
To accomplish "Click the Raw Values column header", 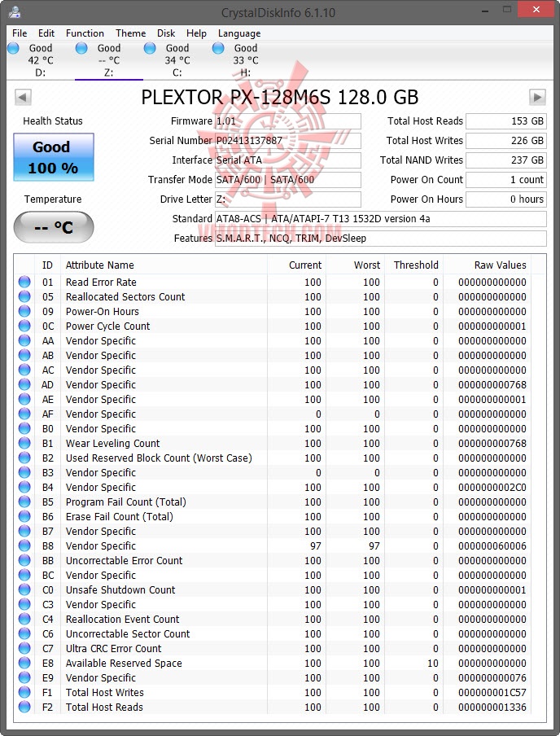I will coord(488,265).
